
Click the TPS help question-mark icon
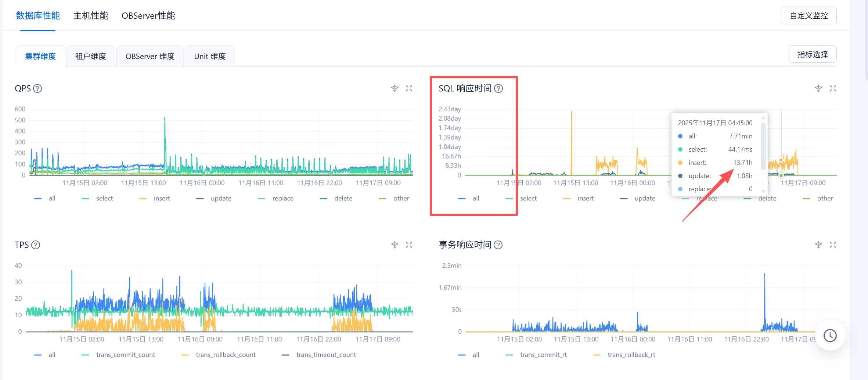click(36, 245)
